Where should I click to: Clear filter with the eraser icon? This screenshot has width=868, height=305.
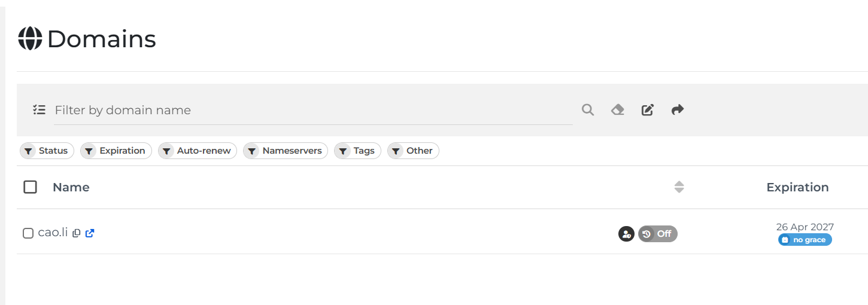618,110
